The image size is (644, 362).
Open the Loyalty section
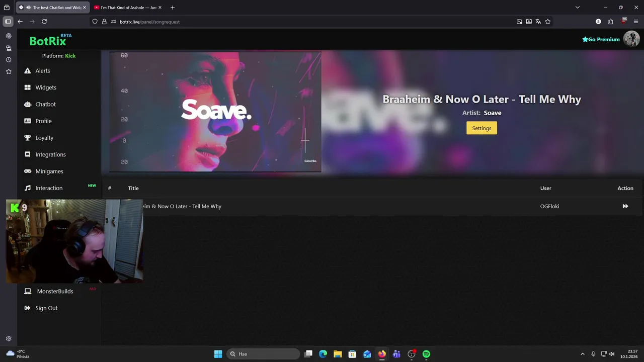coord(44,138)
